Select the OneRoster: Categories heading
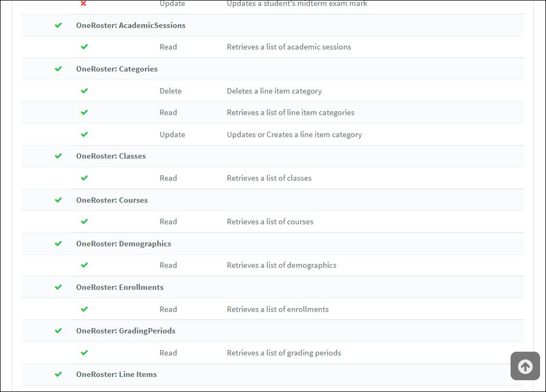The image size is (546, 392). (117, 69)
